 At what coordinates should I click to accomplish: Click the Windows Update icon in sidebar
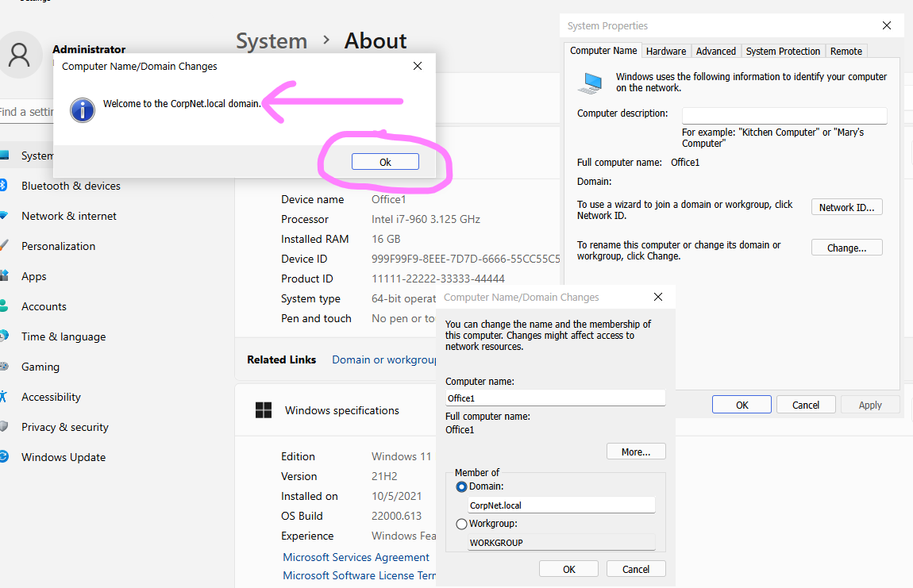tap(4, 456)
